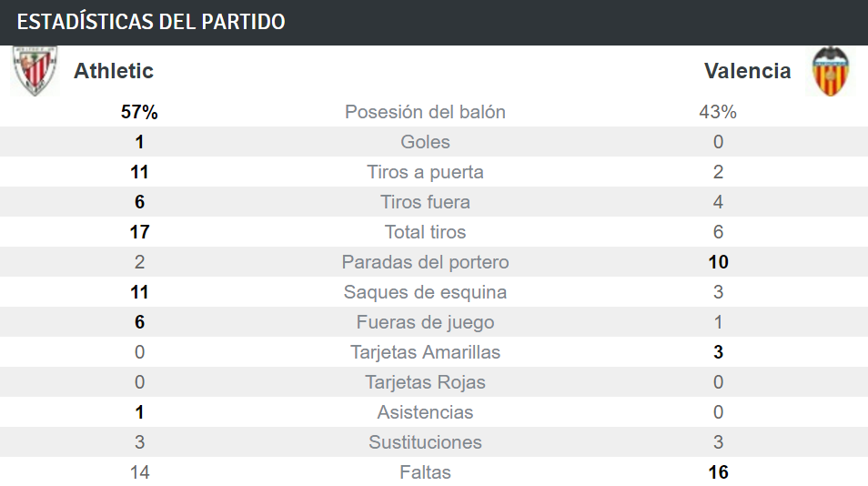Select the Estadísticas del Partido header
Screen dimensions: 868x486
151,22
